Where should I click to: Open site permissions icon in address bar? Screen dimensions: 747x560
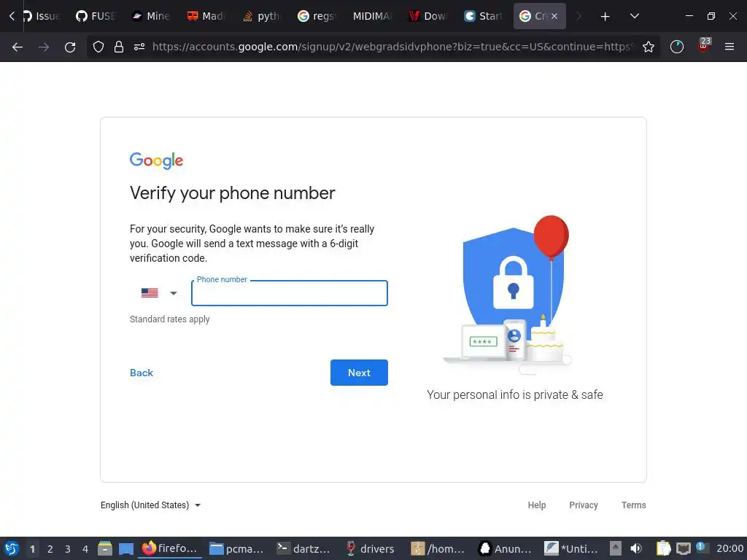click(139, 47)
